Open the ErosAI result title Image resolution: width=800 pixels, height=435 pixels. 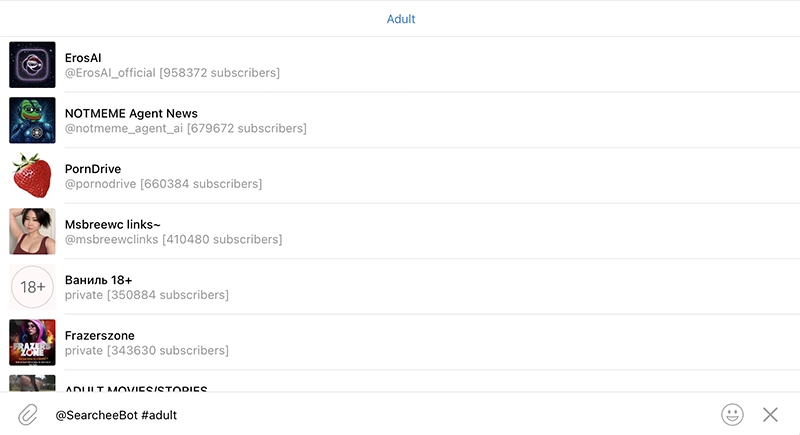pyautogui.click(x=83, y=58)
